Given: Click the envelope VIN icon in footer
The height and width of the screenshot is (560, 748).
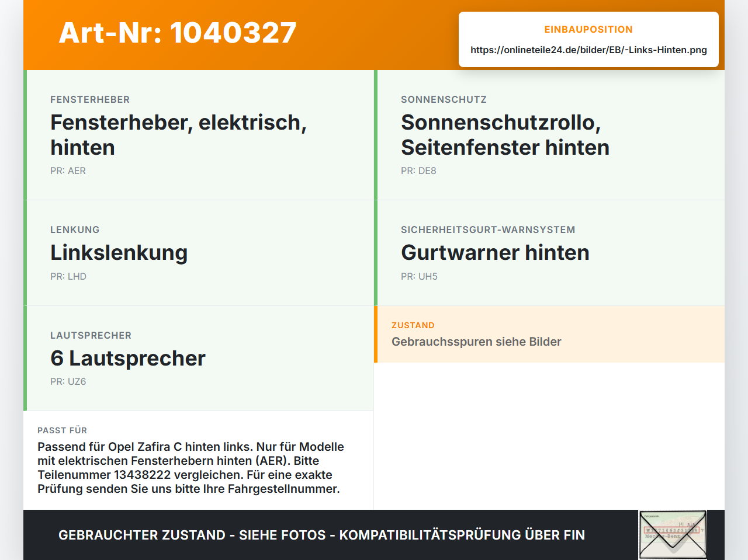Looking at the screenshot, I should tap(673, 535).
